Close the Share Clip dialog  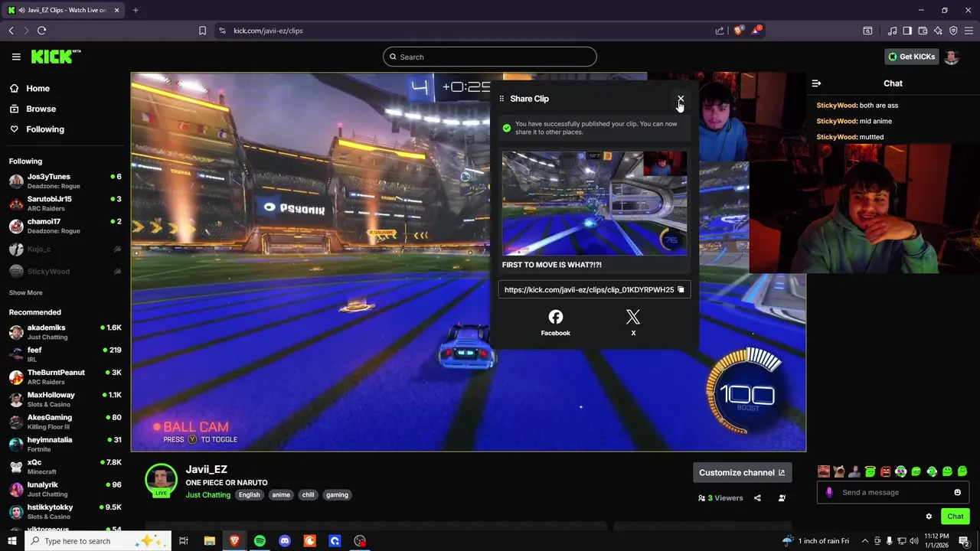coord(681,99)
